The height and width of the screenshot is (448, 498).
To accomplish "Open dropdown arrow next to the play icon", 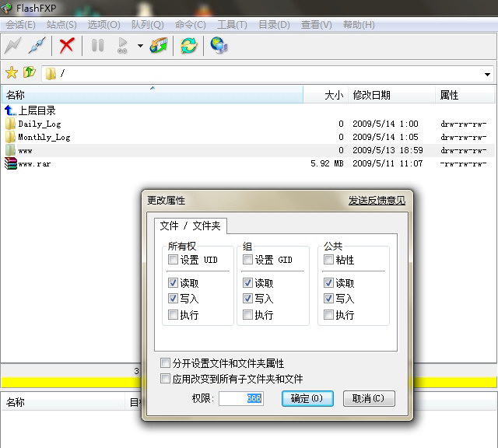I will [140, 46].
